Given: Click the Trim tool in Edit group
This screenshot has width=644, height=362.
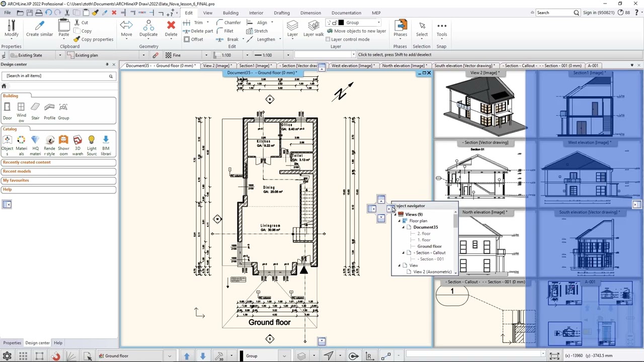Looking at the screenshot, I should coord(194,23).
